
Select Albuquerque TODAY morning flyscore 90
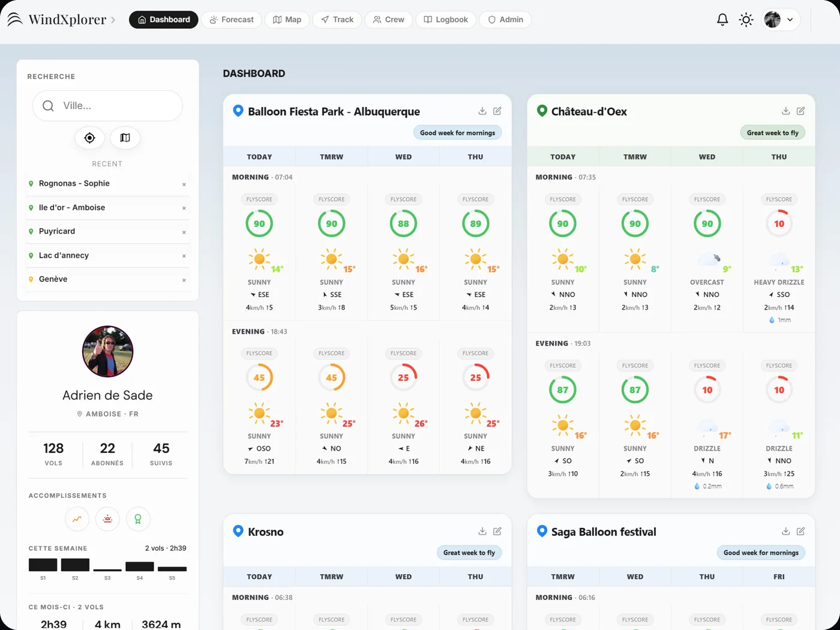pyautogui.click(x=259, y=224)
